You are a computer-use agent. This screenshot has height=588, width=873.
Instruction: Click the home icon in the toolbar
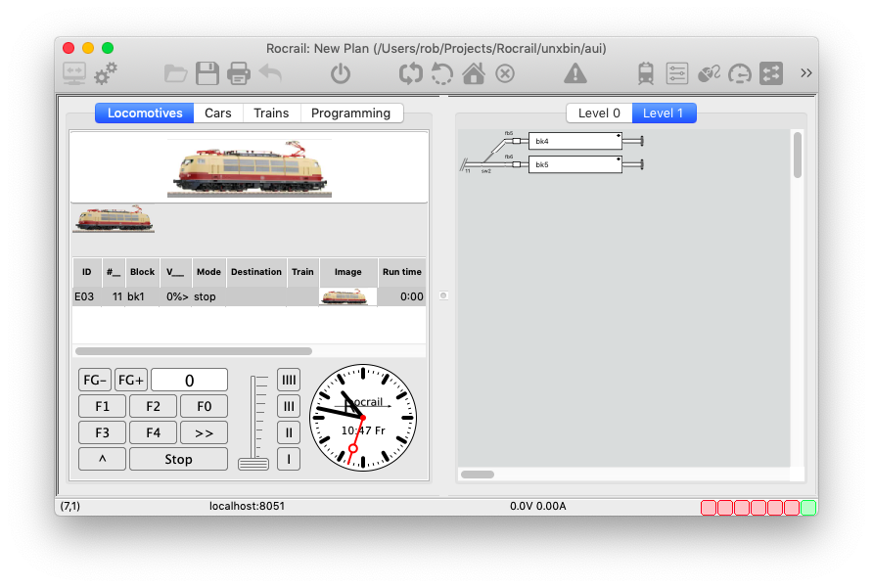pyautogui.click(x=474, y=73)
